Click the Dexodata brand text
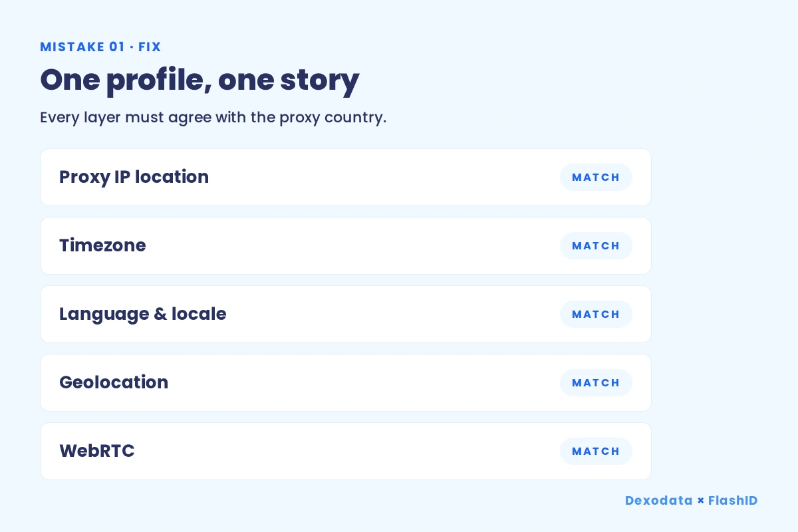 [658, 501]
